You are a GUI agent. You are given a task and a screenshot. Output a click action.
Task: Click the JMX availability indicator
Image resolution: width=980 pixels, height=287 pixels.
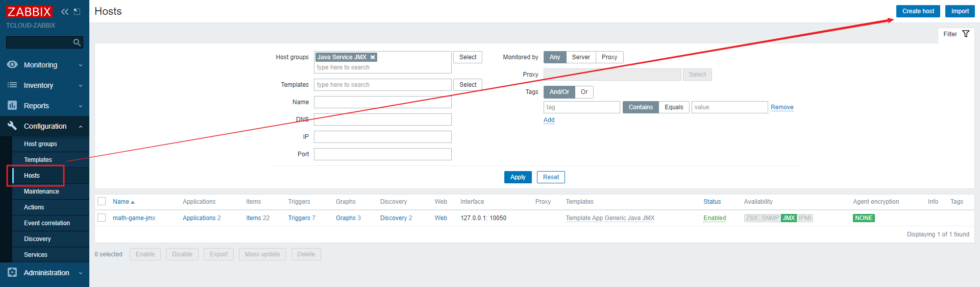[789, 218]
